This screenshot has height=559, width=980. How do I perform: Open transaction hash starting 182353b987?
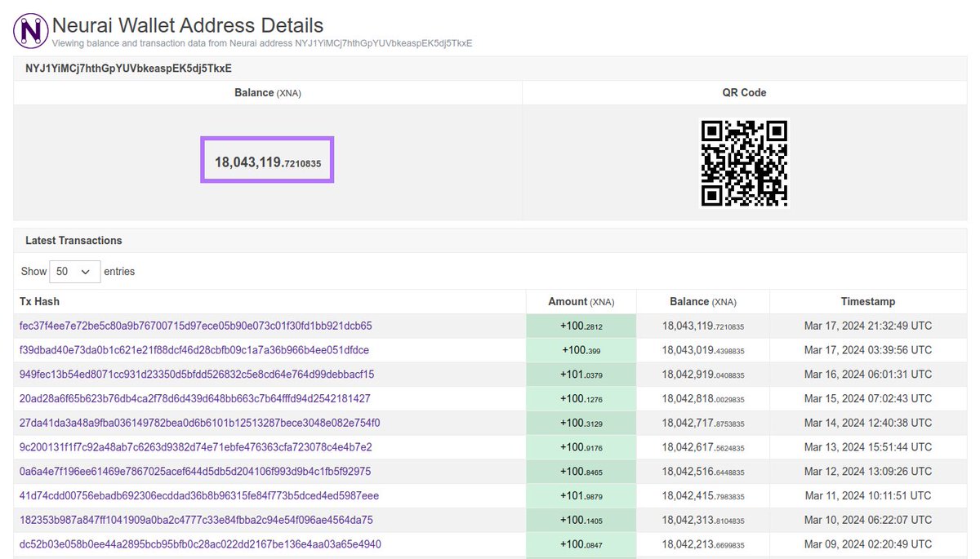click(196, 520)
